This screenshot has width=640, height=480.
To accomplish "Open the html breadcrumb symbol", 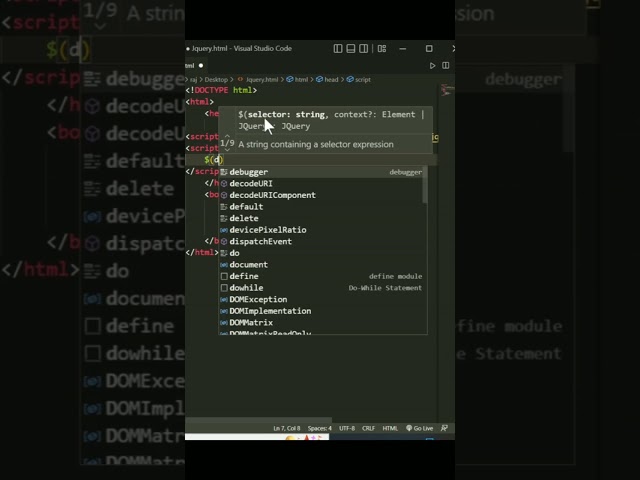I will (297, 80).
